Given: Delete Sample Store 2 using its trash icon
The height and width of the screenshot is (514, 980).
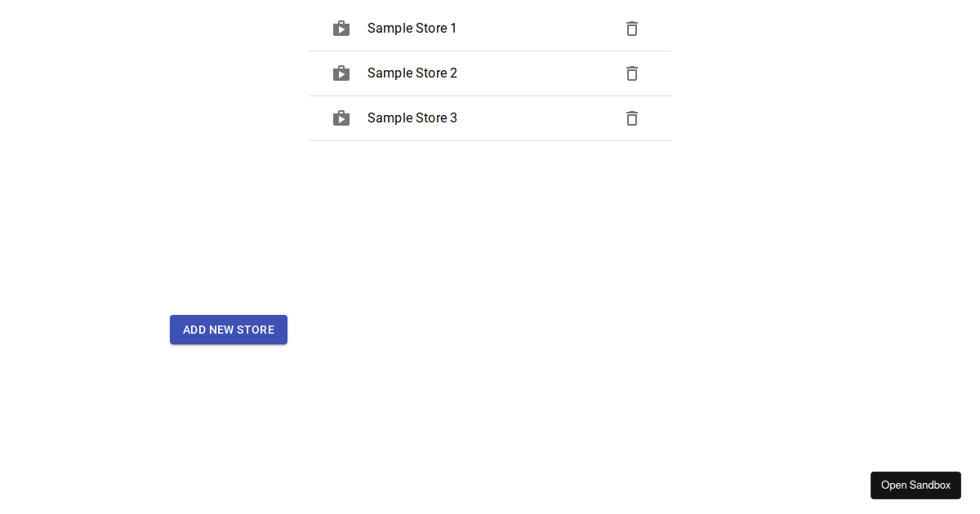Looking at the screenshot, I should 631,73.
